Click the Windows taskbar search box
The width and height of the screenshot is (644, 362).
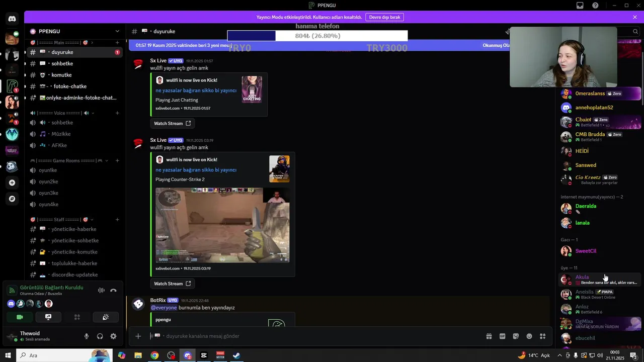64,355
